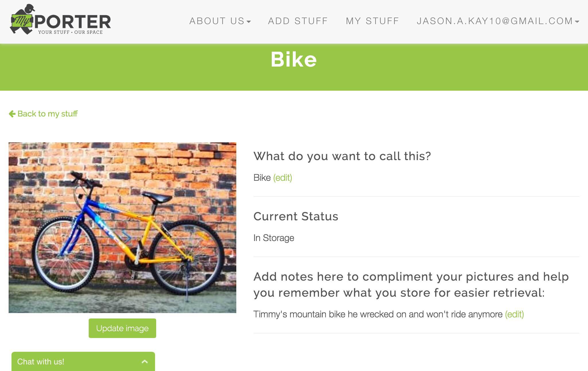Click the bike photo thumbnail
Screen dimensions: 588x371
(x=122, y=227)
